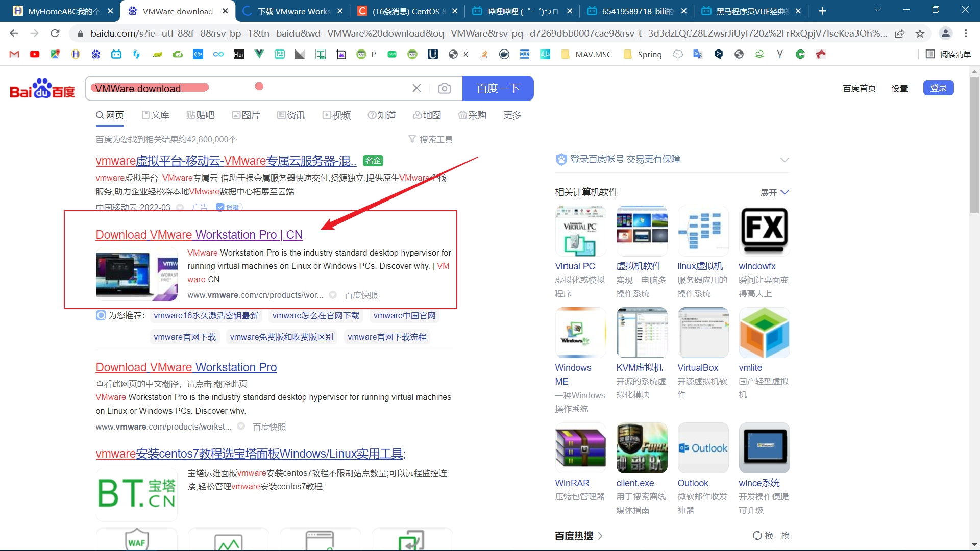Open the green JSON bookmark icon
The height and width of the screenshot is (551, 980).
point(392,54)
